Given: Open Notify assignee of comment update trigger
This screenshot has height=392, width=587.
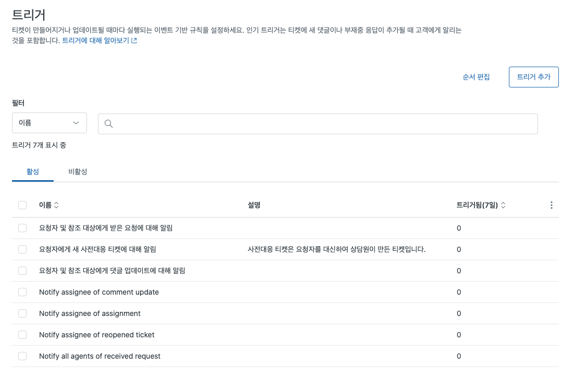Looking at the screenshot, I should click(x=99, y=292).
